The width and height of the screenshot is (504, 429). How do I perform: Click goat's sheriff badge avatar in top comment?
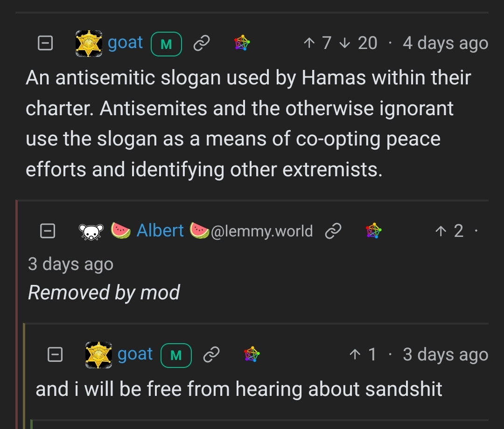coord(89,44)
